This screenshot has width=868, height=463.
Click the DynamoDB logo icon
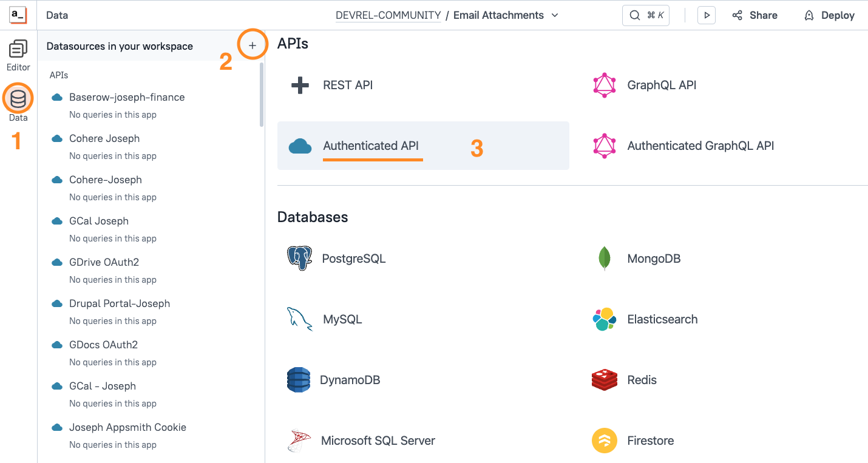(299, 380)
